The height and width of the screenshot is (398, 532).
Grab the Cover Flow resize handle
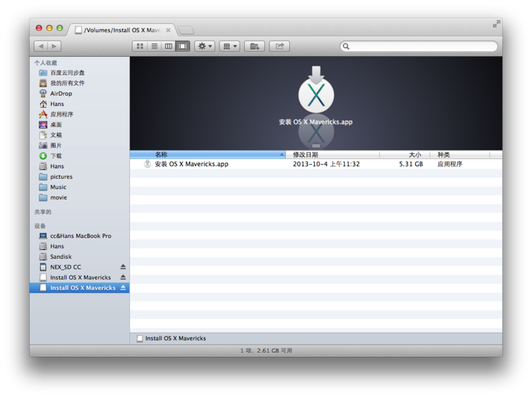click(x=316, y=146)
